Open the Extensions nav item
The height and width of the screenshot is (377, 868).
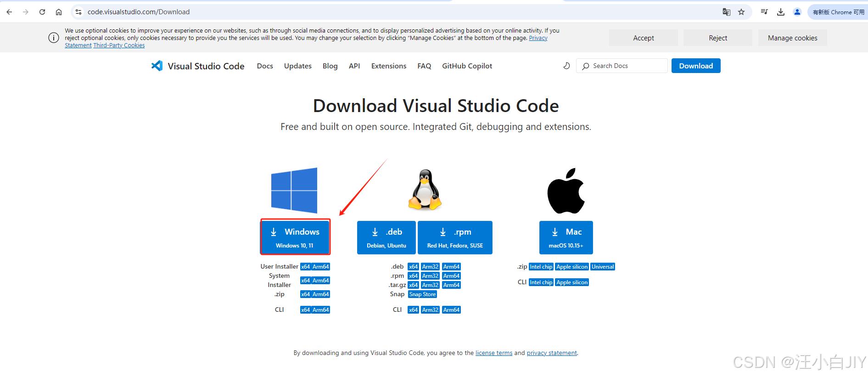[389, 66]
